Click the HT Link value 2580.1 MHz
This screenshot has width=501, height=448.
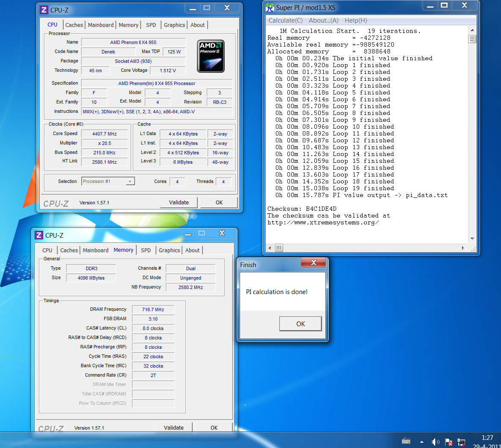105,162
